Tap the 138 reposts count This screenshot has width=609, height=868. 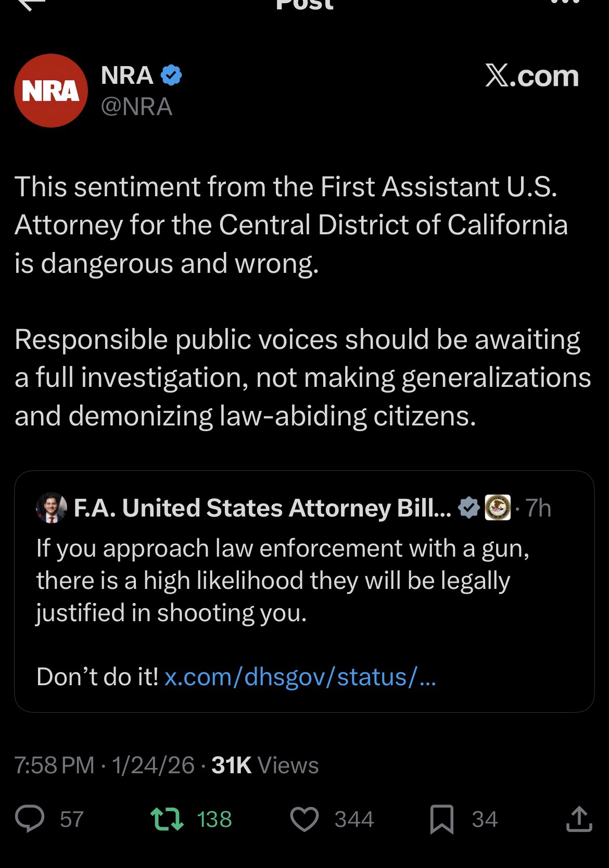[214, 819]
